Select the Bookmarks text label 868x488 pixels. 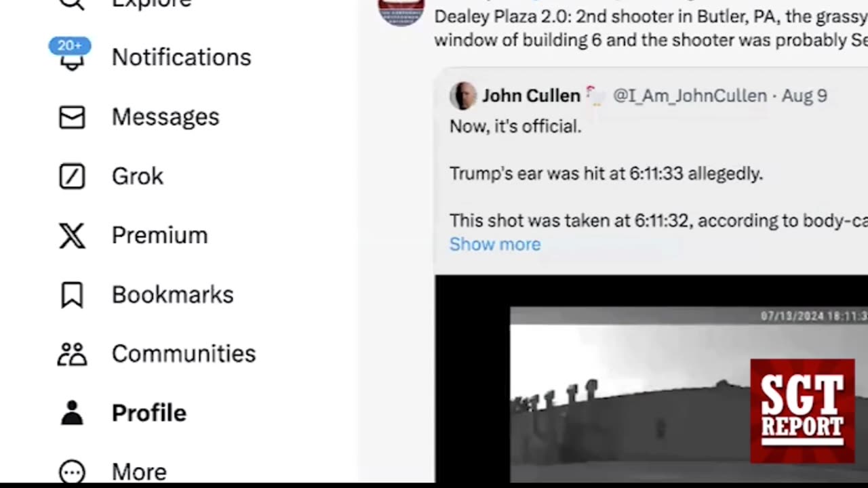[x=172, y=295]
